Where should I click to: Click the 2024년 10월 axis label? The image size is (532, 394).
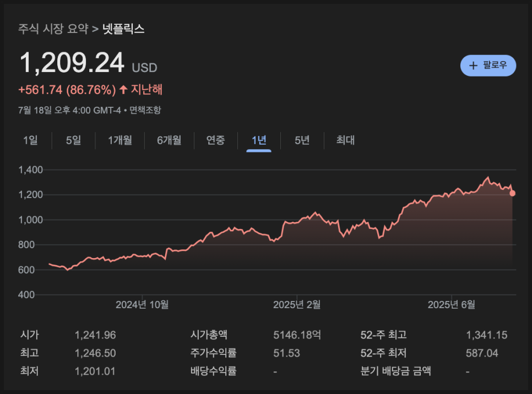(x=142, y=304)
